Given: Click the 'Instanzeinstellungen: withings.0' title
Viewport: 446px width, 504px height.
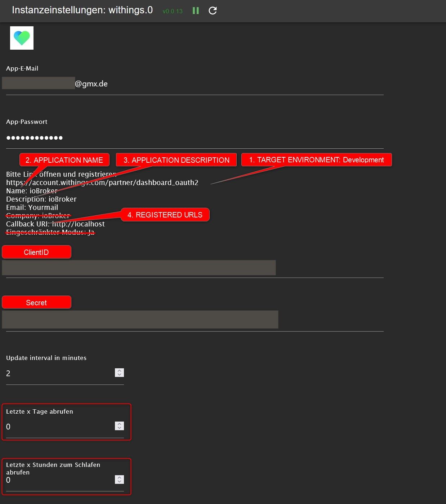Looking at the screenshot, I should (x=82, y=10).
